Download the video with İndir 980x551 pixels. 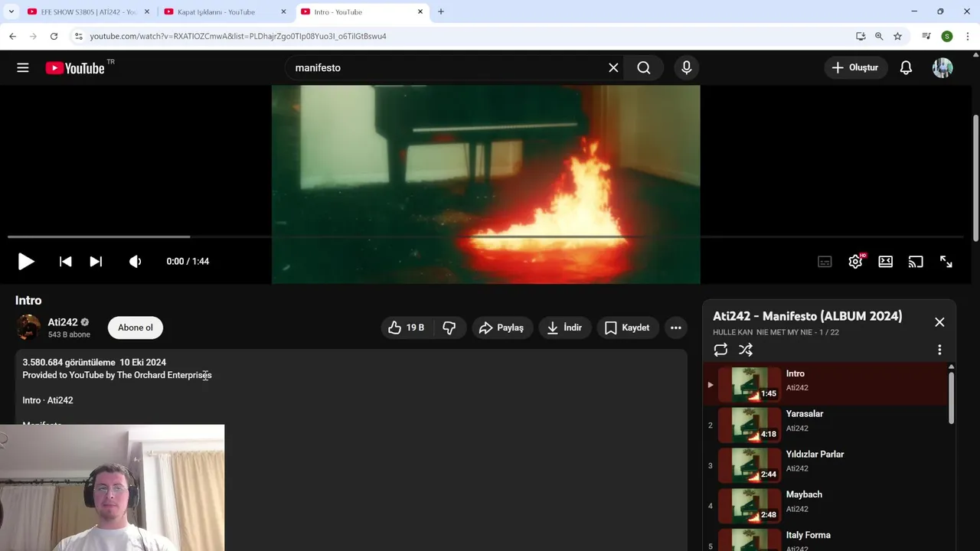click(x=565, y=328)
